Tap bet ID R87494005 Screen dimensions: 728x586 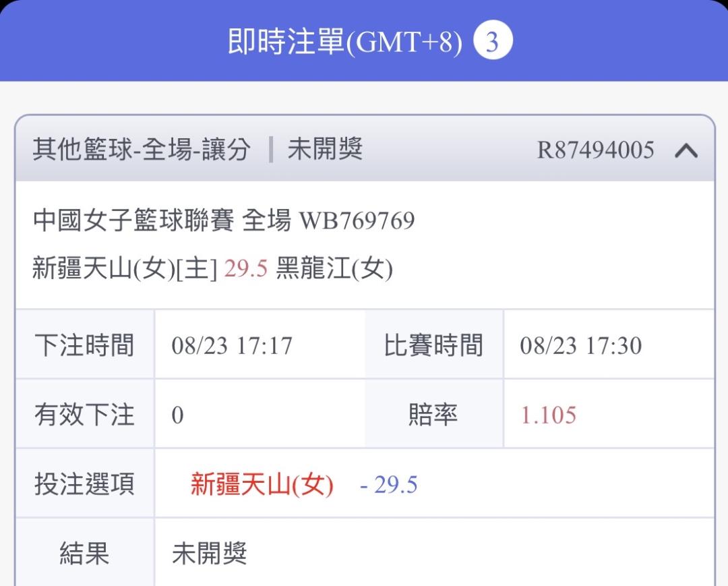click(596, 150)
